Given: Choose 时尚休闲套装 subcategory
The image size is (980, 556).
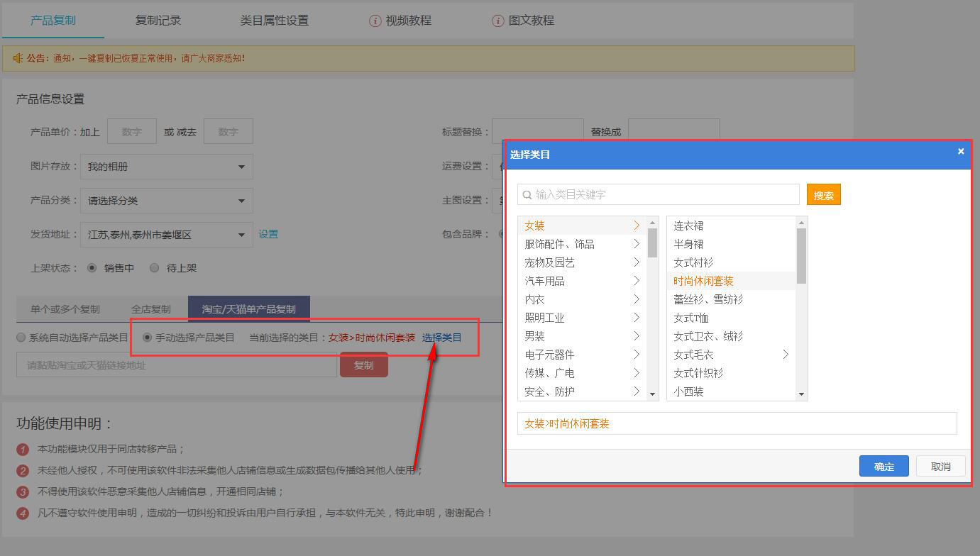Looking at the screenshot, I should coord(732,281).
